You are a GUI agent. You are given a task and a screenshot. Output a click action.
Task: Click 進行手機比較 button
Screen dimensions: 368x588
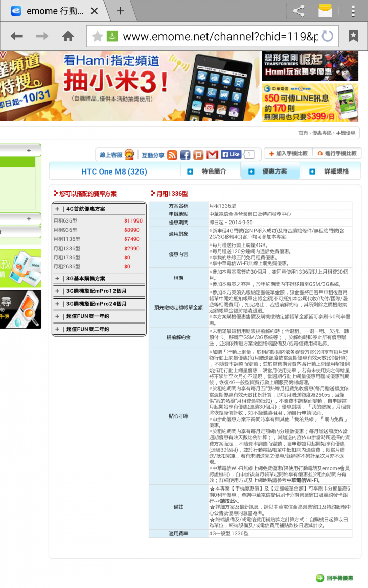coord(337,153)
